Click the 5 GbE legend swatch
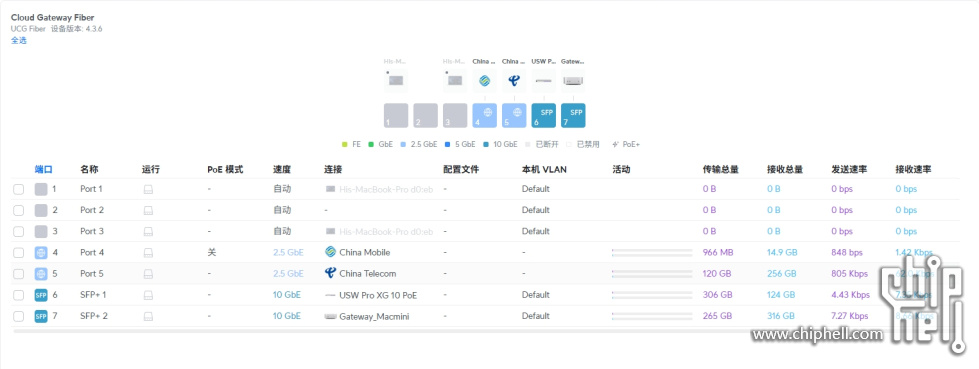This screenshot has width=979, height=369. coord(448,144)
